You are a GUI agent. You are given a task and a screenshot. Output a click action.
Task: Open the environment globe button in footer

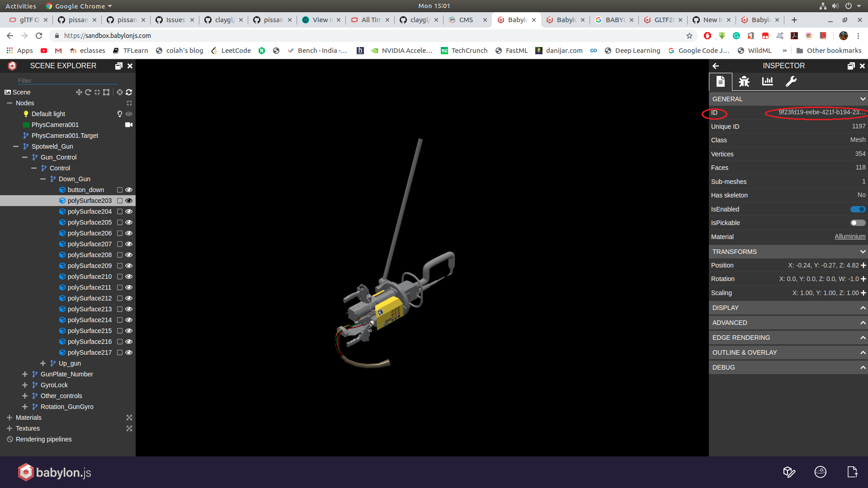821,472
